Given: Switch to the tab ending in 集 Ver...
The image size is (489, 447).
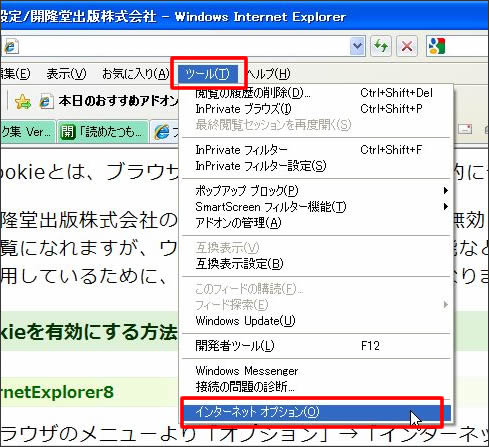Looking at the screenshot, I should coord(27,132).
